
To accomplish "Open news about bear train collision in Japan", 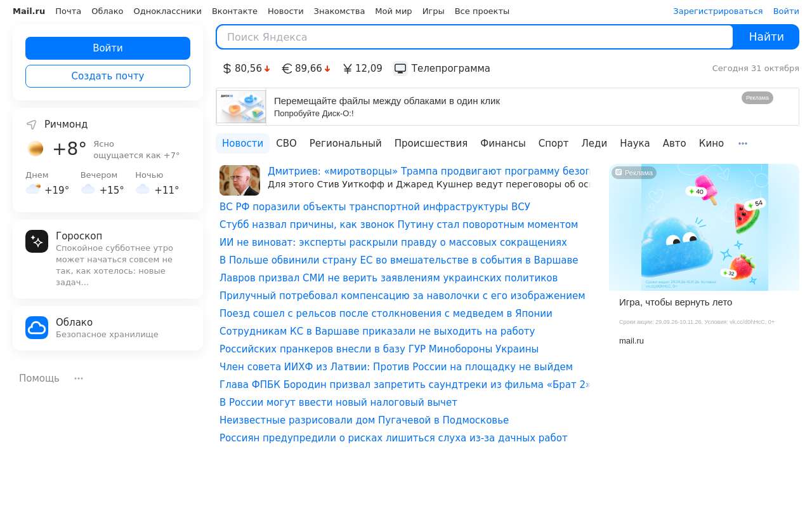I will tap(386, 314).
